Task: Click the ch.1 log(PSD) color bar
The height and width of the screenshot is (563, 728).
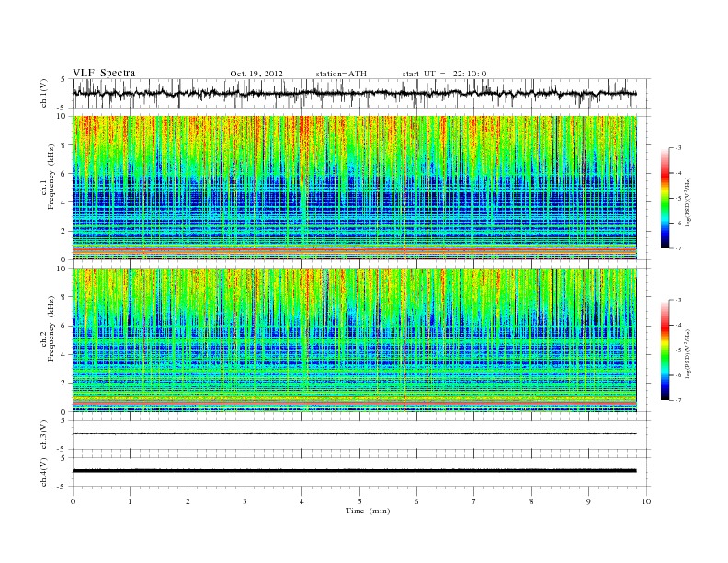Action: [665, 198]
